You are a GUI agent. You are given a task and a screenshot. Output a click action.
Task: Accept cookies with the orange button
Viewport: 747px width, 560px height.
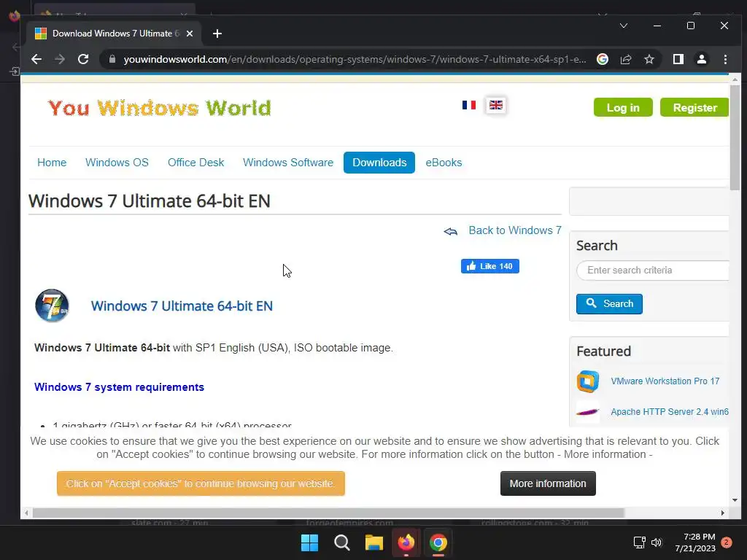[201, 483]
